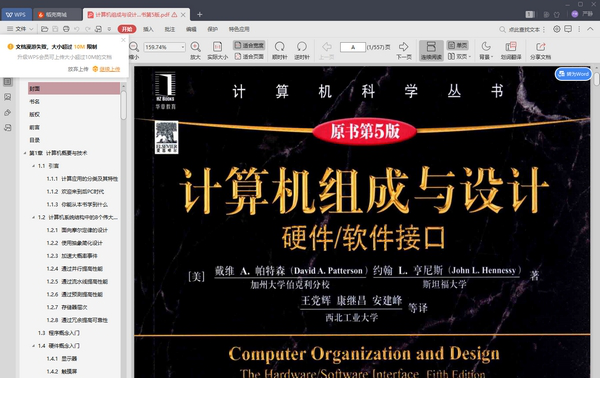Viewport: 600px width, 393px height.
Task: Toggle 适合宽度 fit width mode
Action: [249, 45]
